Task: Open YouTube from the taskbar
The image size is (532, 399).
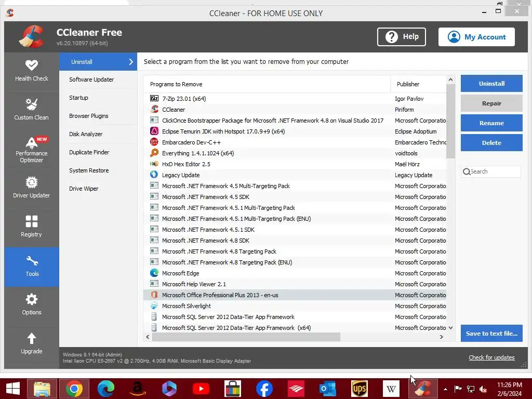Action: click(x=201, y=389)
